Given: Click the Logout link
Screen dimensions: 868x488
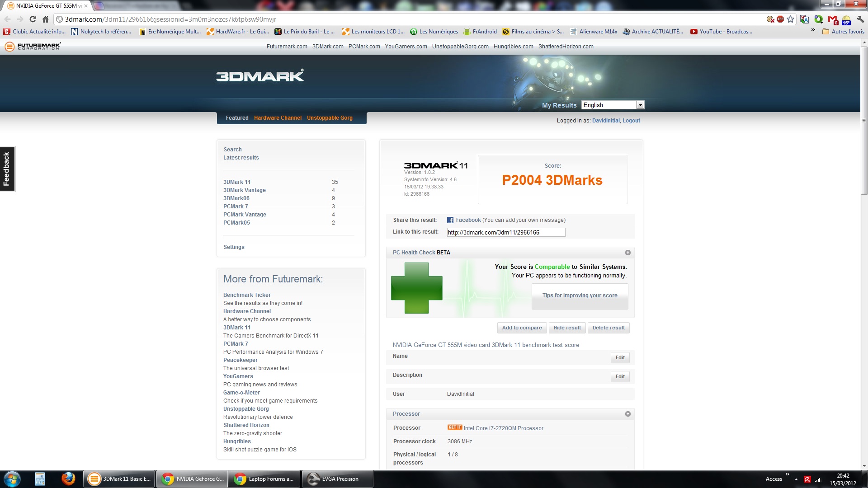Looking at the screenshot, I should click(631, 121).
